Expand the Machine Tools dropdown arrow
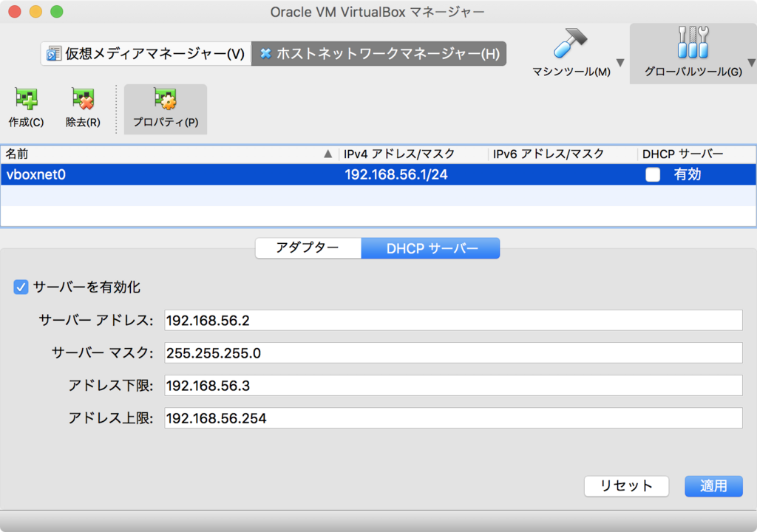Viewport: 757px width, 532px height. [x=620, y=63]
